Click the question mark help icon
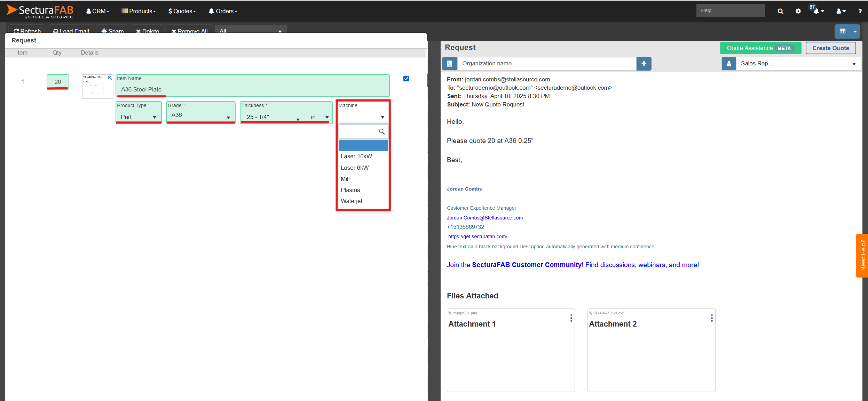 tap(860, 11)
